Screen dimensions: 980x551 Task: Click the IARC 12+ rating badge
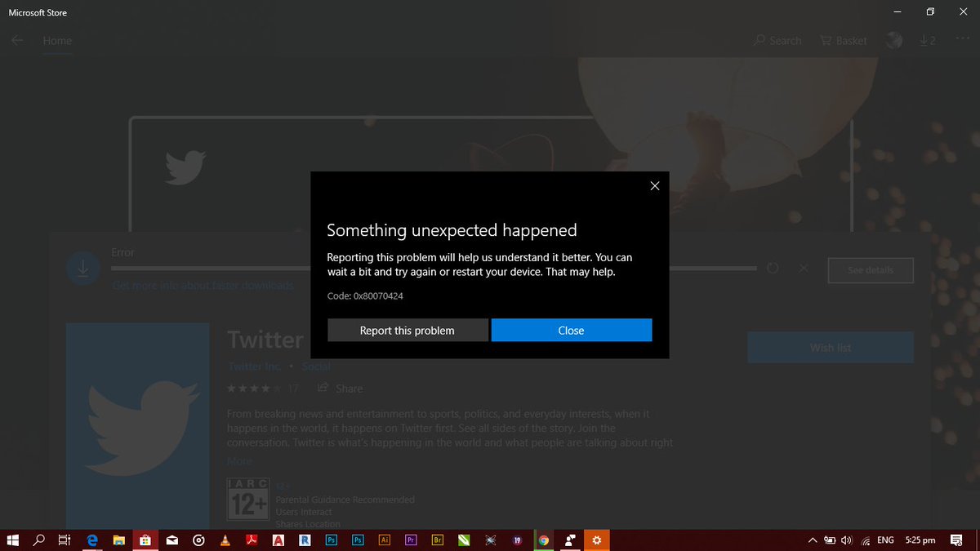(248, 499)
